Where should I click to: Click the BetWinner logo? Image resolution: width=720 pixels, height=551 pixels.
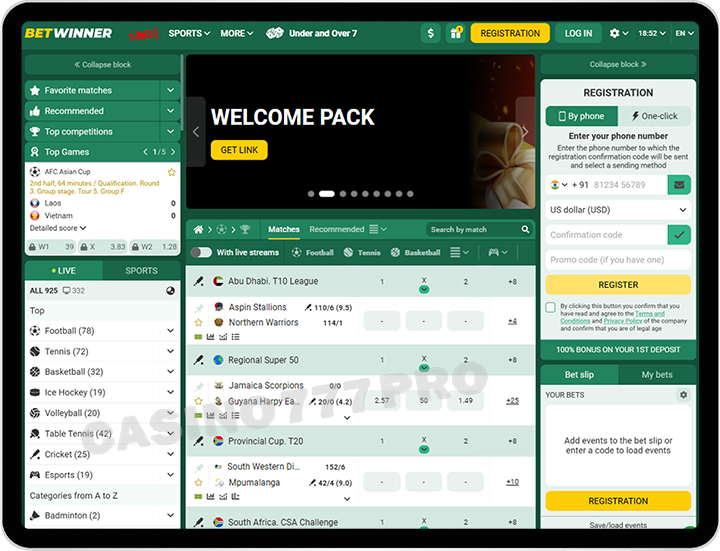point(68,33)
